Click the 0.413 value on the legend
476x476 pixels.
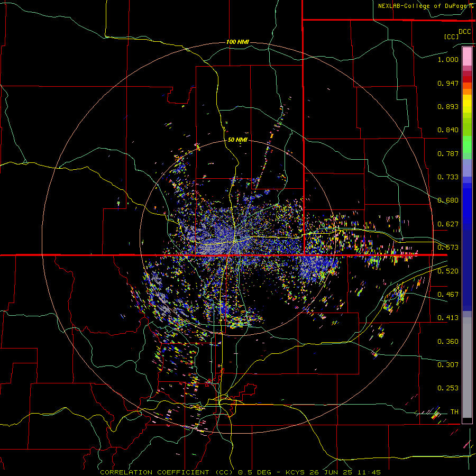click(448, 318)
